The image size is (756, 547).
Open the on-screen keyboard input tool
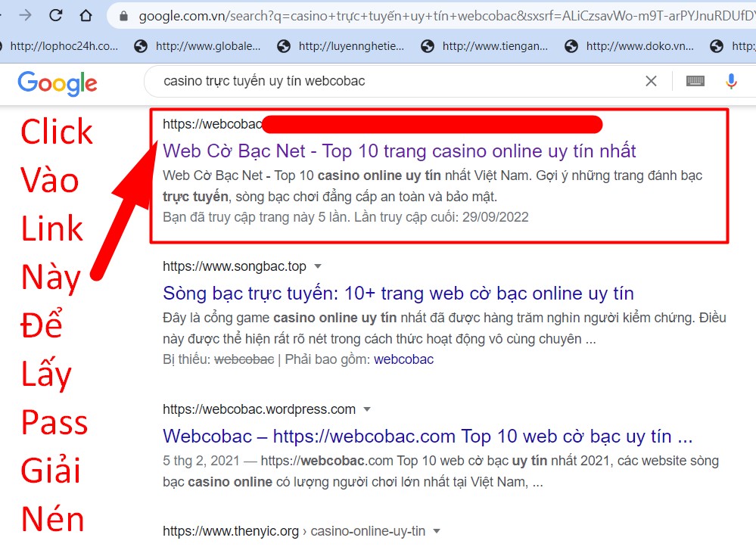click(x=695, y=81)
